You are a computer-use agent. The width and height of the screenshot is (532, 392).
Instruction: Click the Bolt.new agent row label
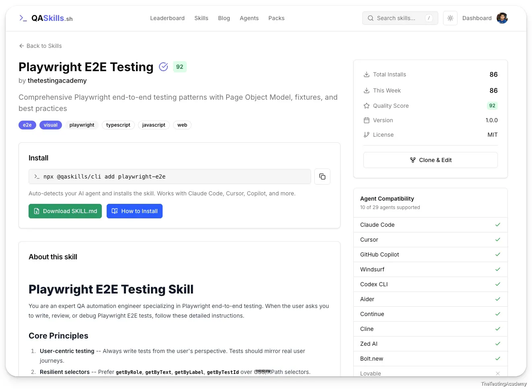click(371, 359)
